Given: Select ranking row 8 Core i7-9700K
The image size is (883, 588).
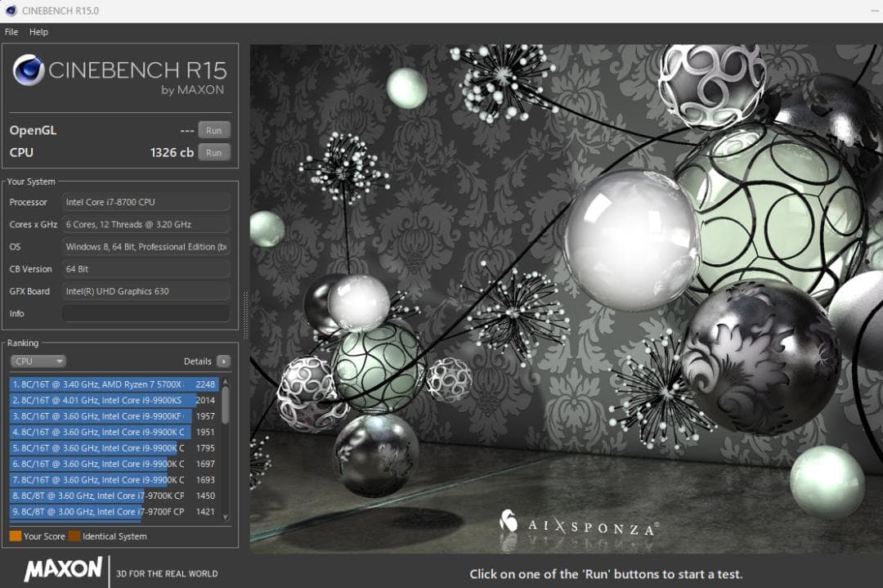Looking at the screenshot, I should pyautogui.click(x=114, y=496).
